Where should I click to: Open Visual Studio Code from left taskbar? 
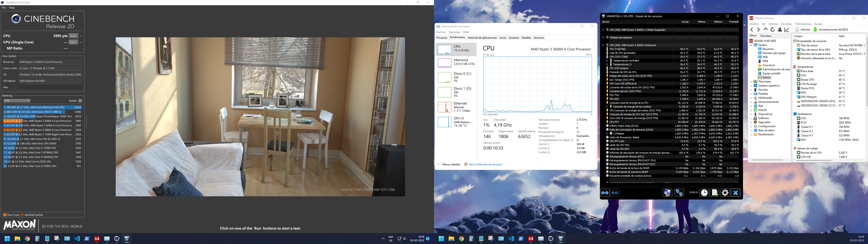(77, 239)
